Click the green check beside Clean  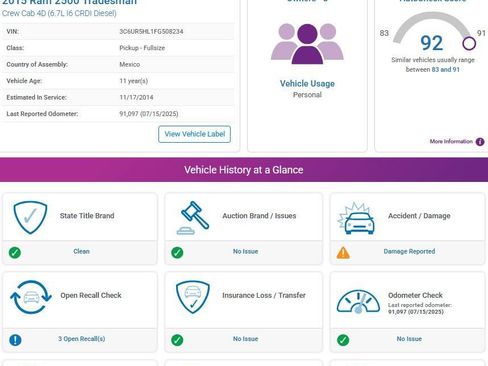(x=15, y=253)
